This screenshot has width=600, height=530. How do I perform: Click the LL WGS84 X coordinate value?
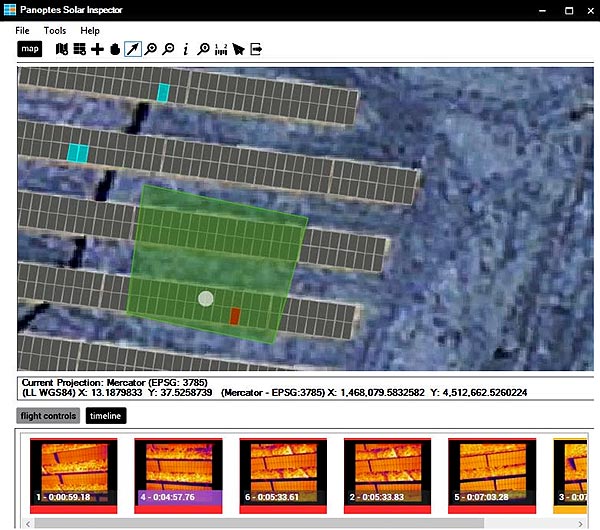117,393
